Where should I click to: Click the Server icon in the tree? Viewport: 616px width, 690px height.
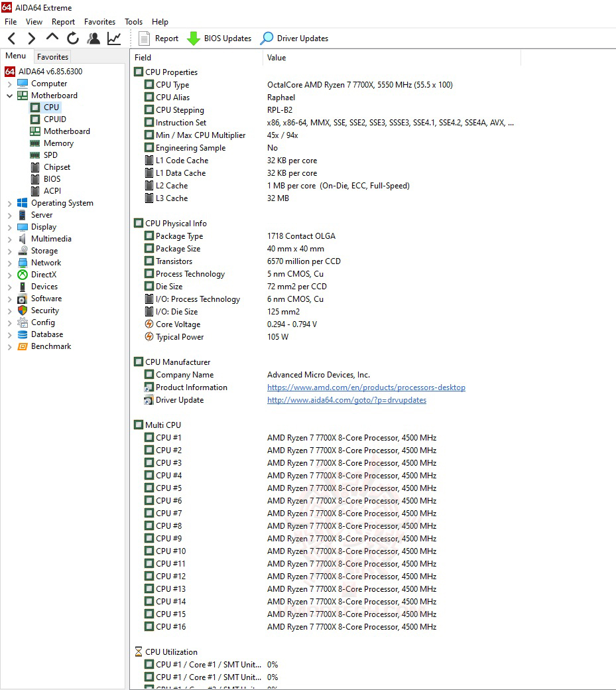click(23, 215)
